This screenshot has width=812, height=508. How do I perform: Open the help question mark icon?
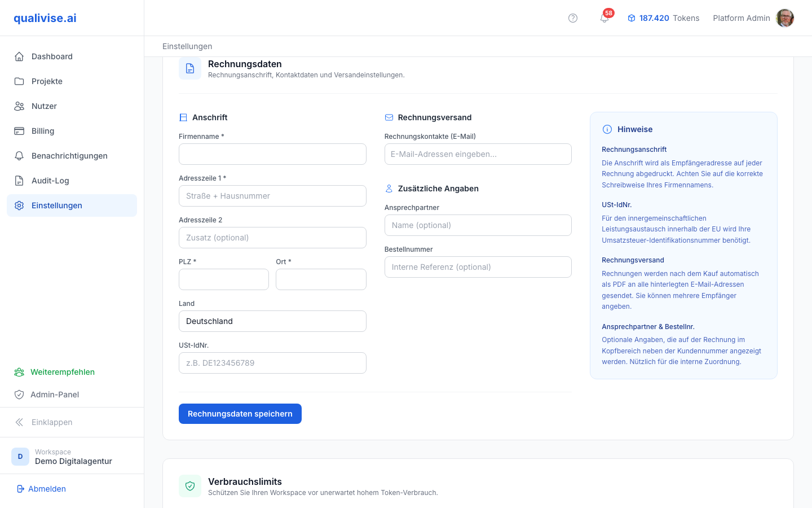[573, 18]
